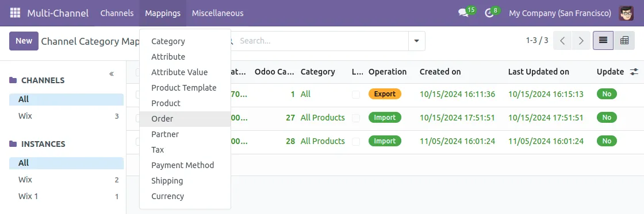Select Attribute Value from Mappings menu
The height and width of the screenshot is (214, 644).
[x=185, y=72]
